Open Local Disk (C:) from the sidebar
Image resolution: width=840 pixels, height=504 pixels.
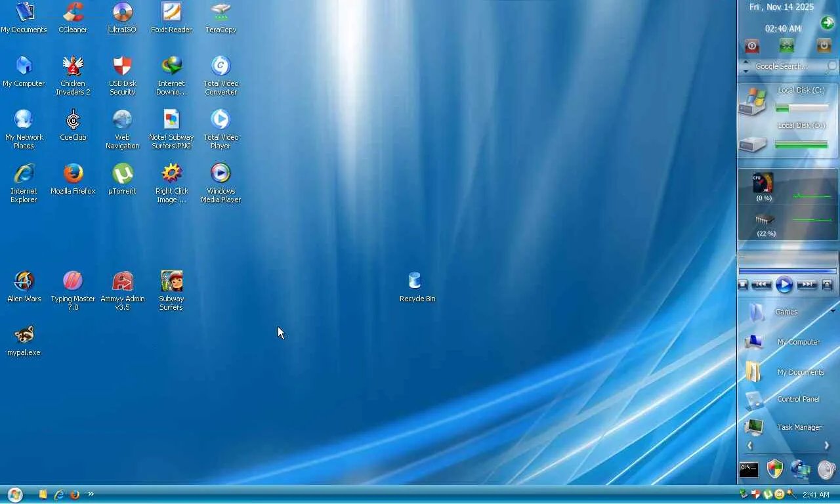pos(752,102)
